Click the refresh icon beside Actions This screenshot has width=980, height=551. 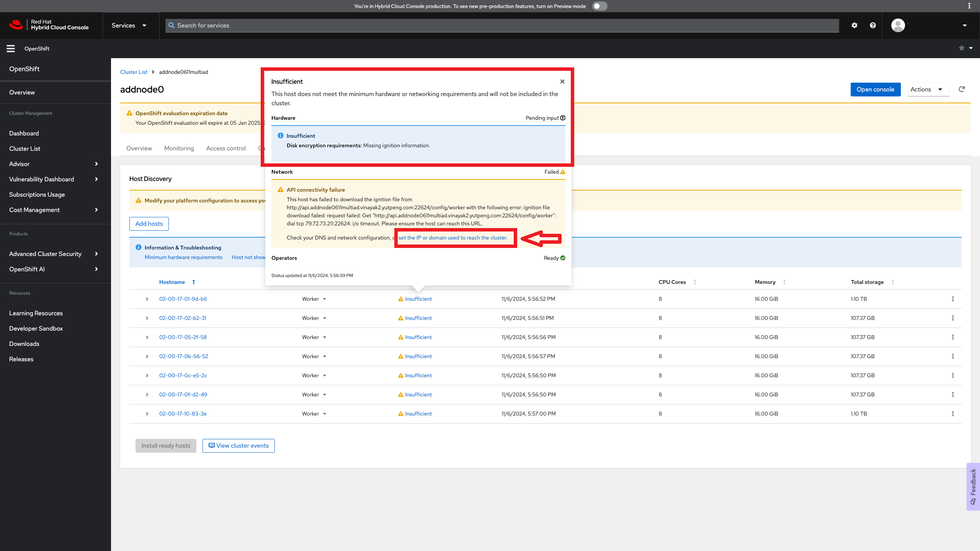962,89
